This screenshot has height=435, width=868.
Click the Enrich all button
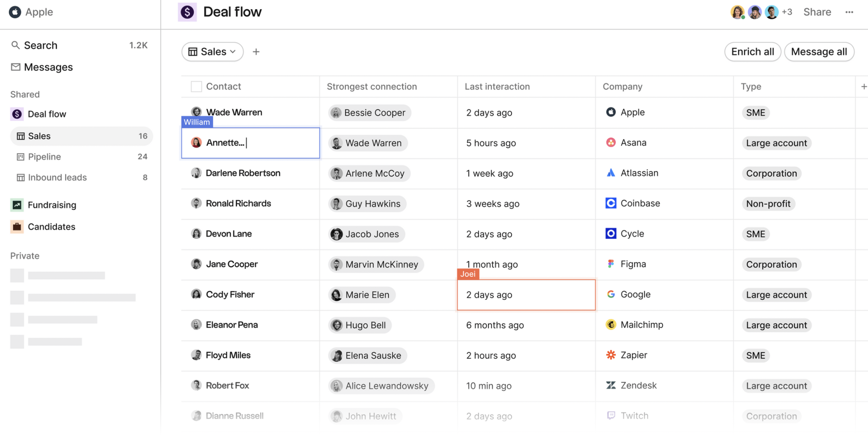coord(752,52)
